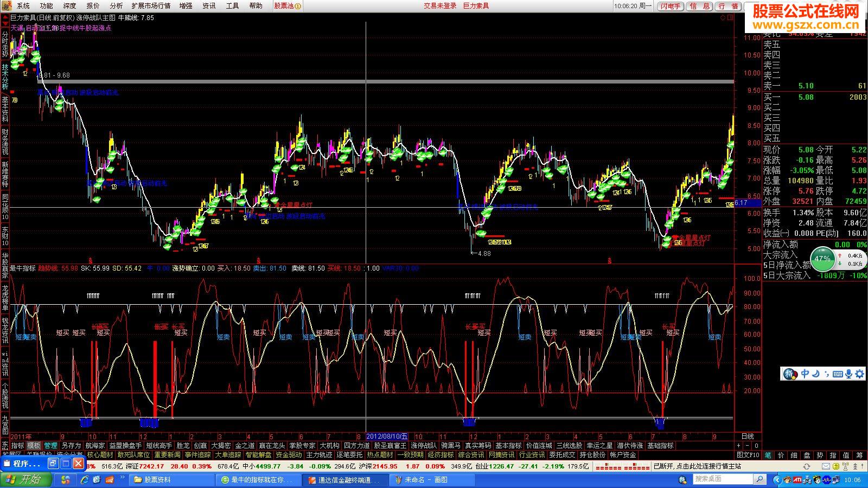The width and height of the screenshot is (868, 488).
Task: Click the 行情 button
Action: coord(728,6)
